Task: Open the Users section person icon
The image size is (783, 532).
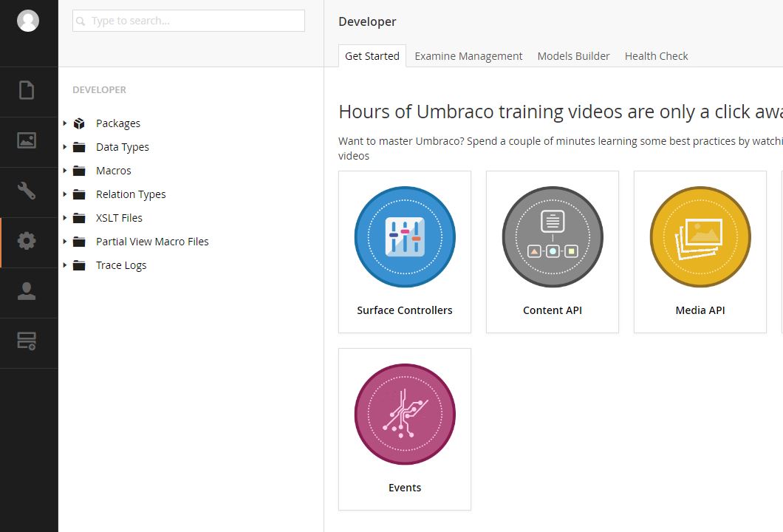Action: (27, 291)
